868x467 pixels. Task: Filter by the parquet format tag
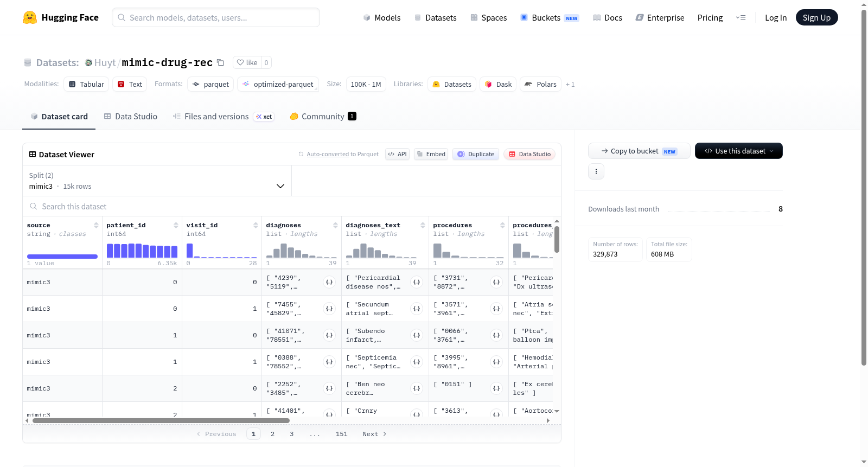coord(210,84)
